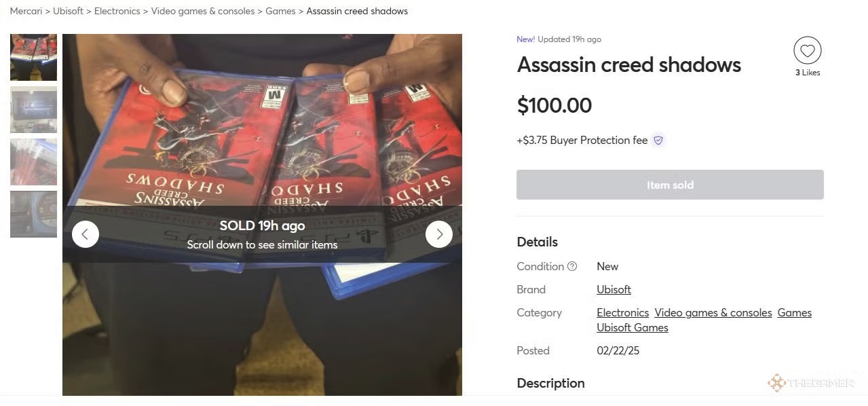The height and width of the screenshot is (406, 868).
Task: Like the listing with the heart icon
Action: (807, 50)
